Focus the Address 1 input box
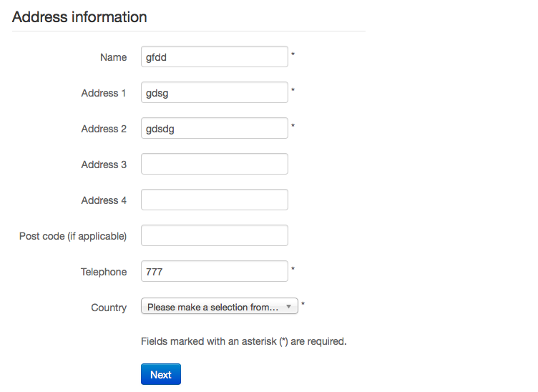538x392 pixels. click(215, 93)
